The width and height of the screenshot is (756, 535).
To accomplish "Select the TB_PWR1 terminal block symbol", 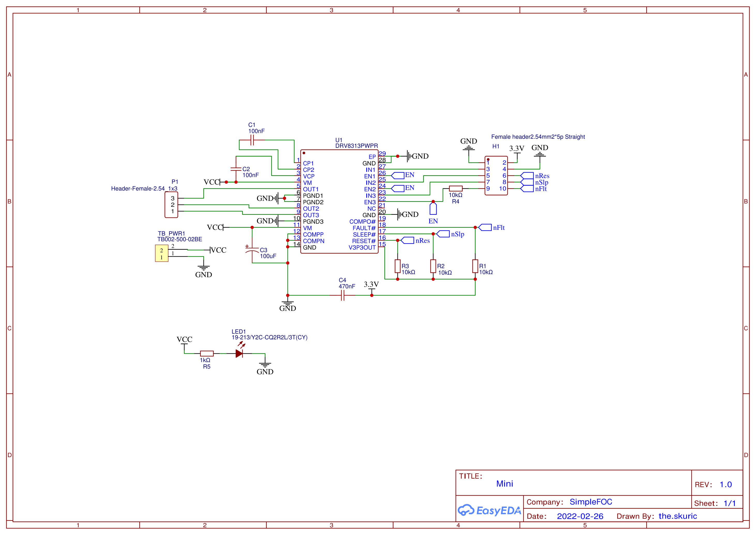I will click(x=162, y=253).
